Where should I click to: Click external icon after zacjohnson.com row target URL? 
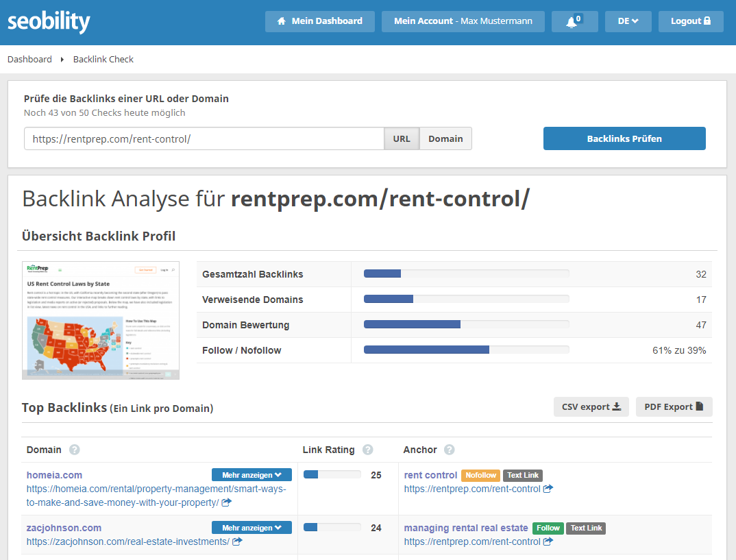coord(548,541)
